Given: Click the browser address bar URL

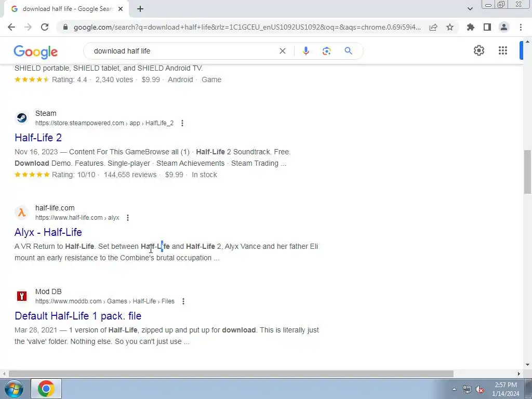Looking at the screenshot, I should [x=247, y=27].
